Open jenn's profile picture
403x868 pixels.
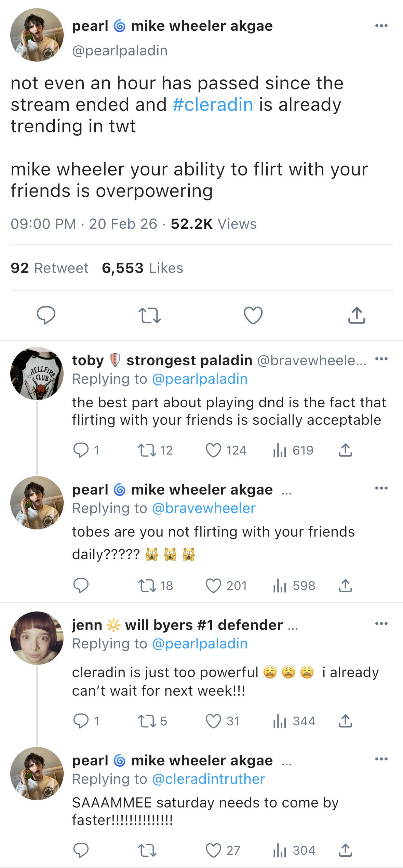tap(37, 638)
